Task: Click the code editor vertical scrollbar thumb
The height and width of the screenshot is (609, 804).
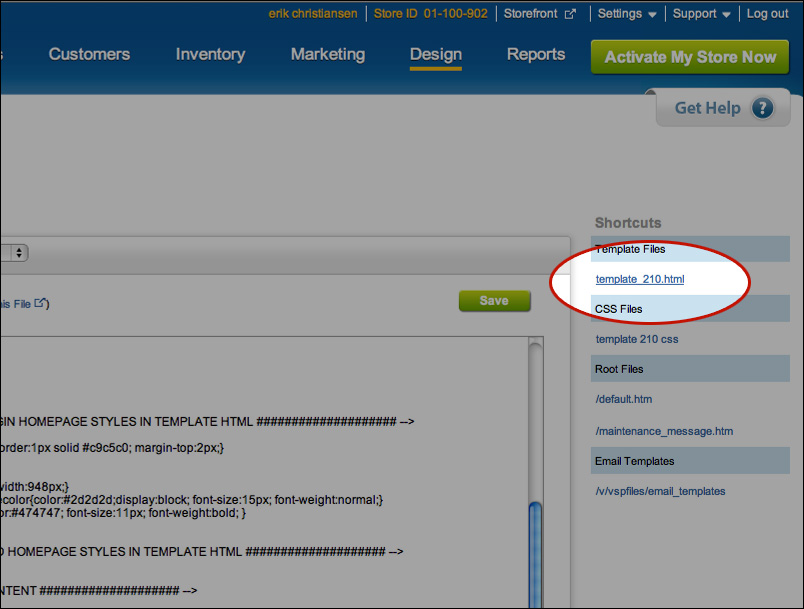Action: [535, 555]
